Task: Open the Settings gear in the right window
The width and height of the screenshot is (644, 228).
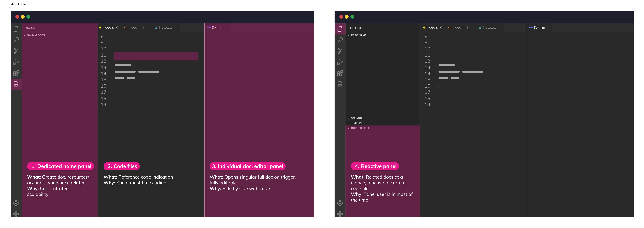Action: click(340, 214)
